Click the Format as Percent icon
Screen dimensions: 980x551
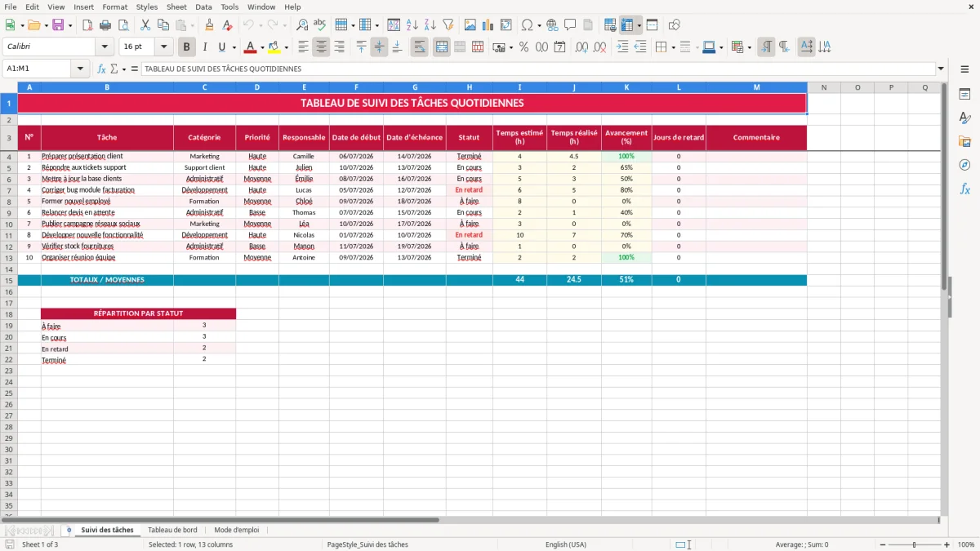[523, 47]
